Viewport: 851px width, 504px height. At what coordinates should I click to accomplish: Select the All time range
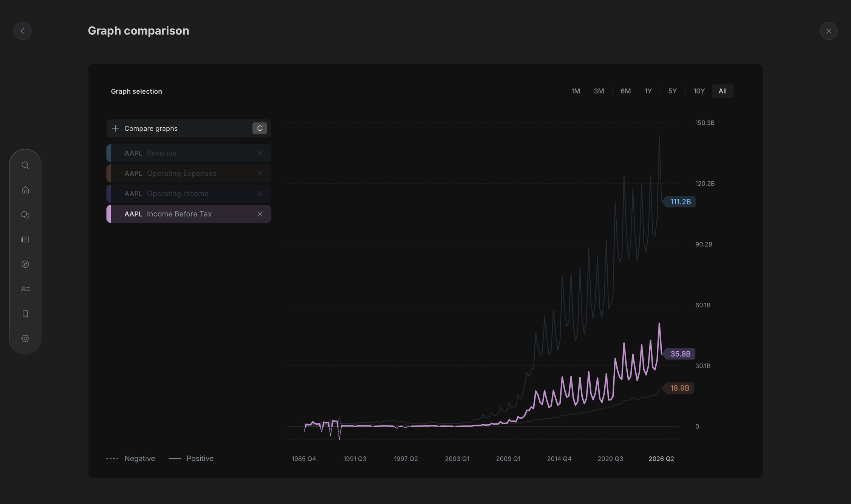click(723, 91)
